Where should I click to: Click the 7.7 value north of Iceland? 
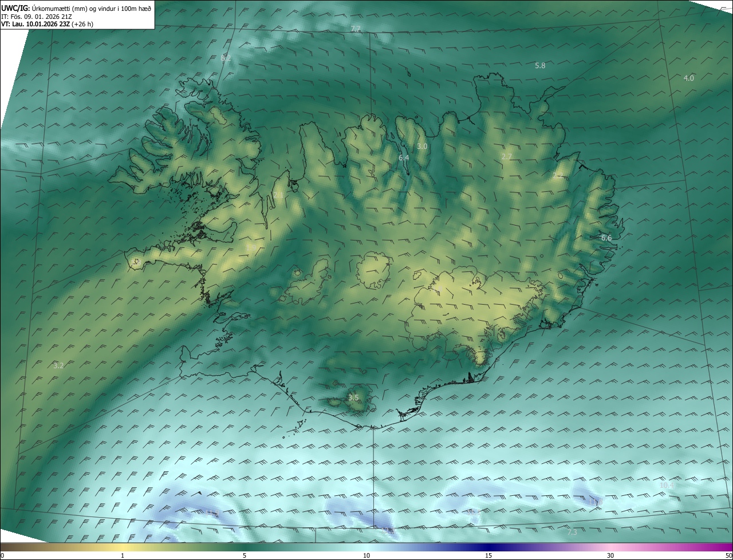point(356,29)
